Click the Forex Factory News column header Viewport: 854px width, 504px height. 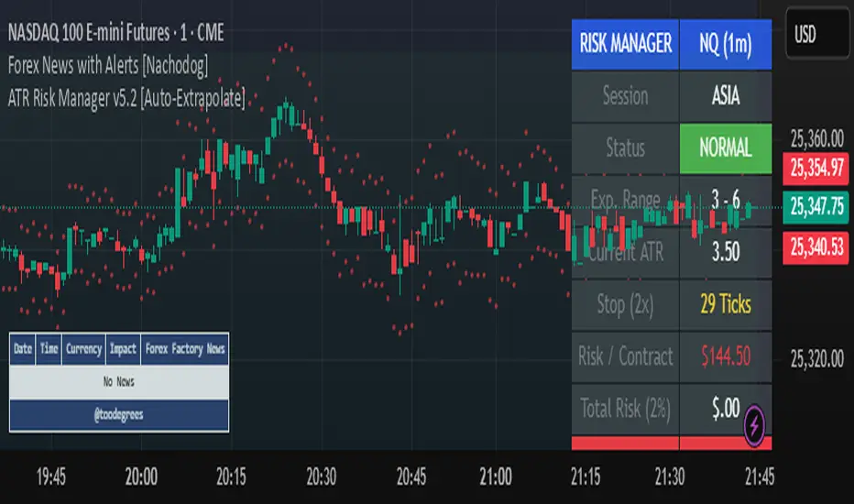(x=185, y=349)
